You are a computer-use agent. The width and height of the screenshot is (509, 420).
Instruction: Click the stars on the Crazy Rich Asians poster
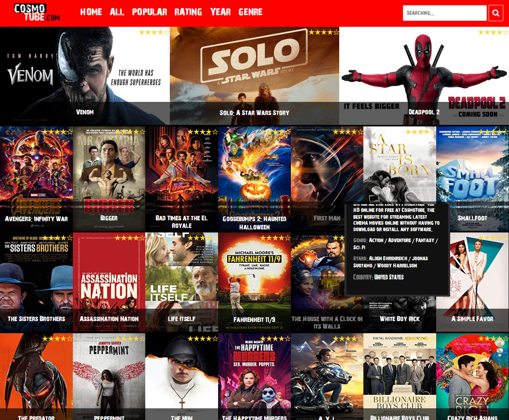pos(494,339)
